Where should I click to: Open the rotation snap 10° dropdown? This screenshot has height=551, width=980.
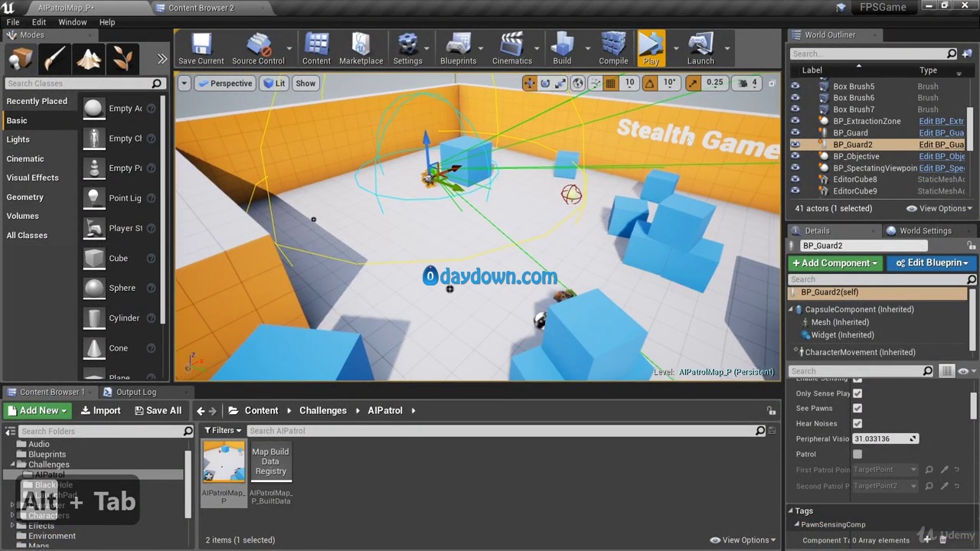[x=670, y=83]
